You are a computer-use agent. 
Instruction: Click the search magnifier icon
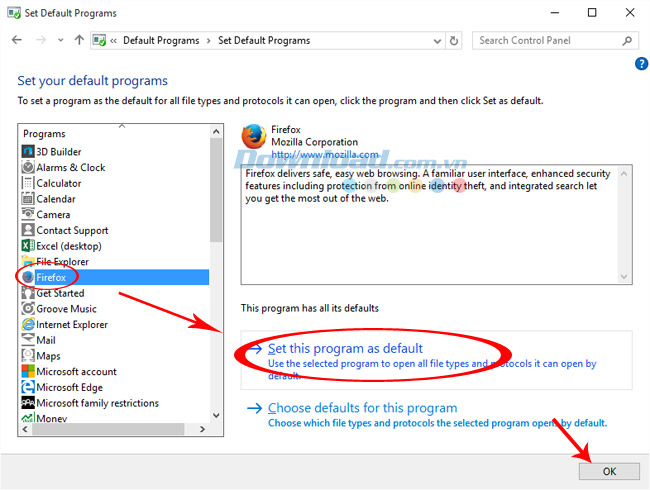(627, 41)
